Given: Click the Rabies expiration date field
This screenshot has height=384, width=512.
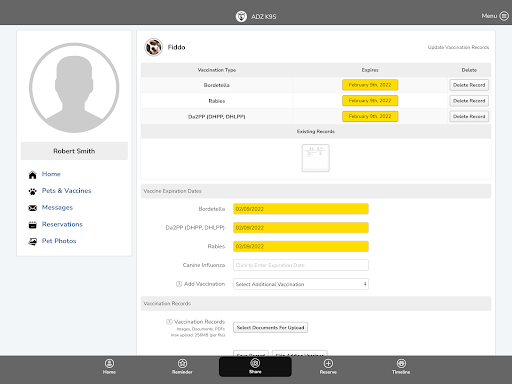Looking at the screenshot, I should (x=301, y=246).
